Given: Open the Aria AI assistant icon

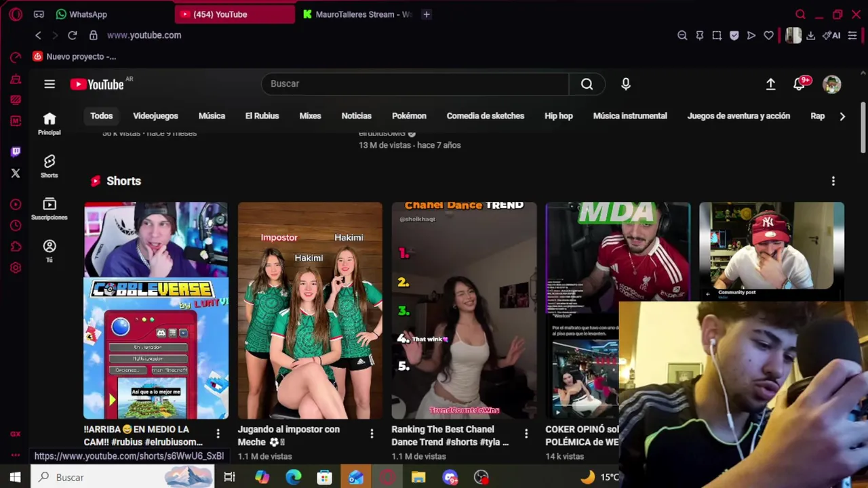Looking at the screenshot, I should coord(831,35).
